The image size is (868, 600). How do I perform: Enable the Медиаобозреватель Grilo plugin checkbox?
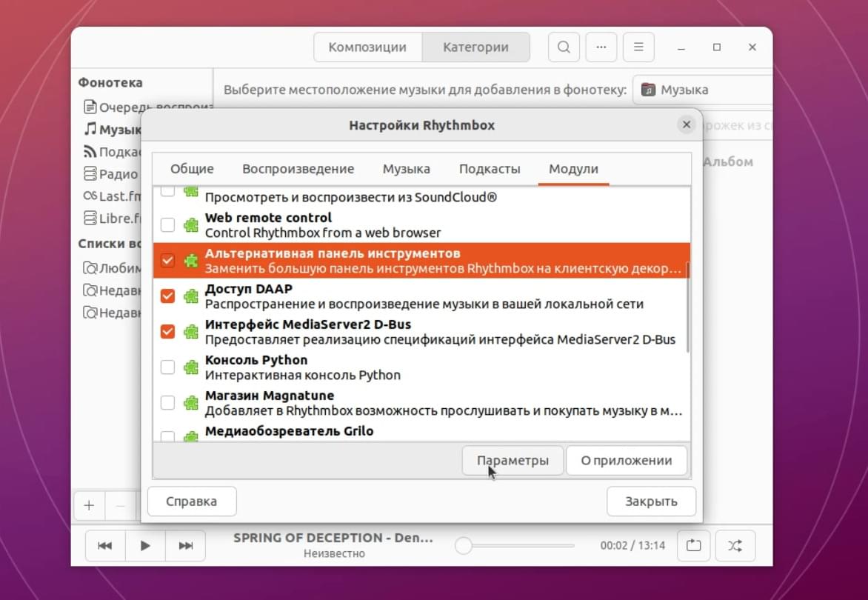pos(167,436)
